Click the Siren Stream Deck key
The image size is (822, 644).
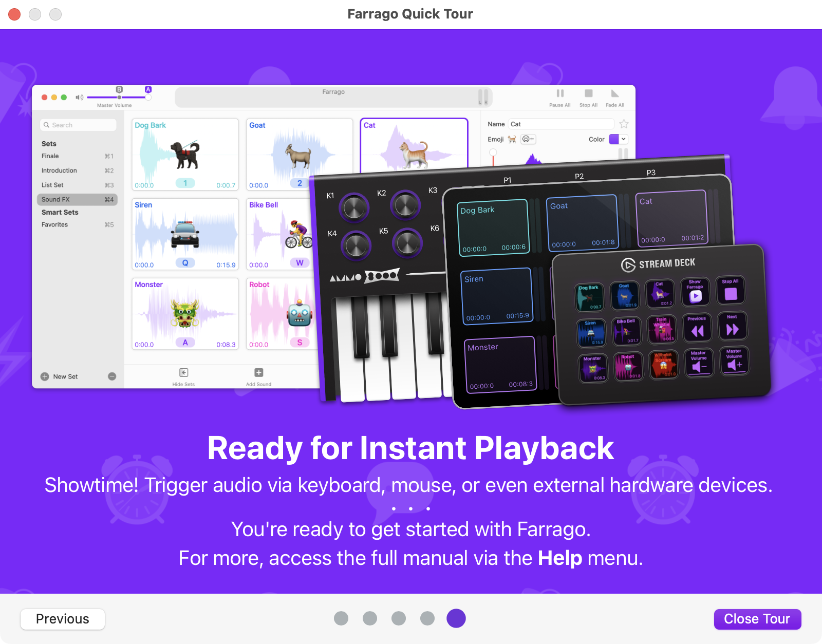[591, 333]
